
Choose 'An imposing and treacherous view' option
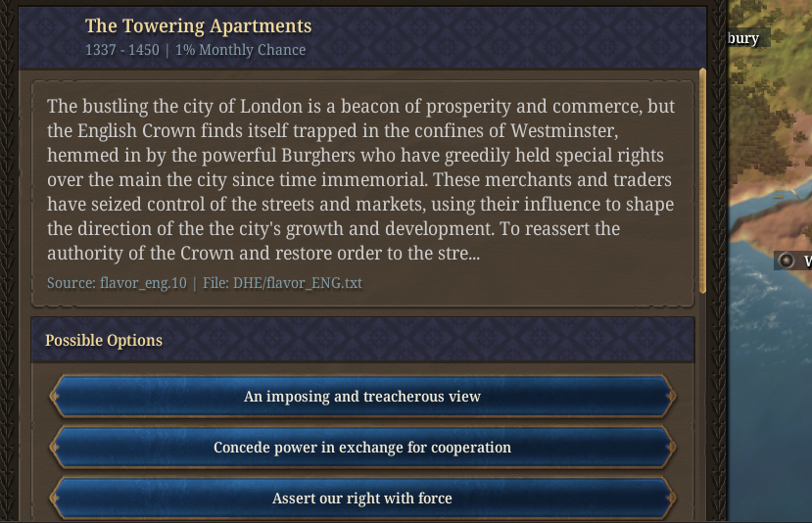tap(361, 397)
